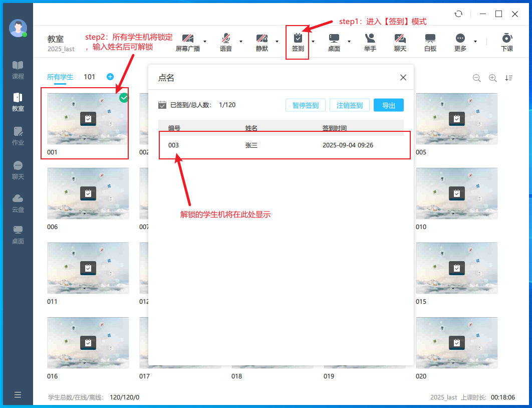Open 云盘 cloud drive in sidebar

click(18, 202)
